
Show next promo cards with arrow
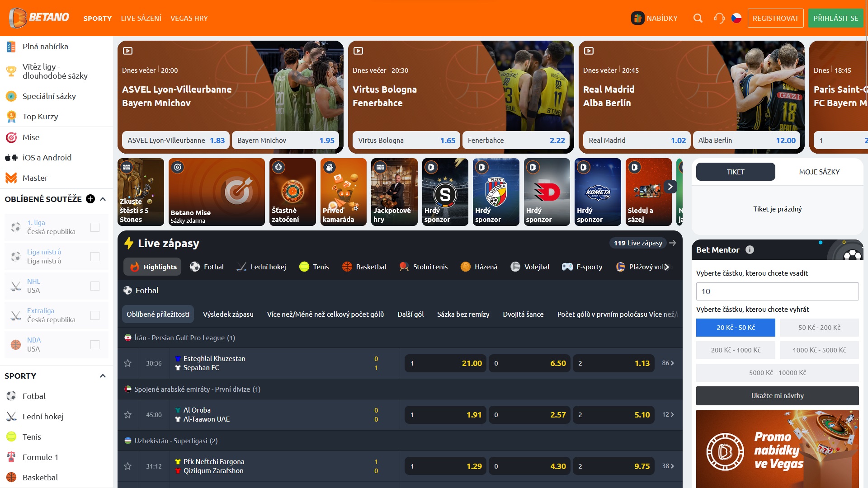(670, 186)
